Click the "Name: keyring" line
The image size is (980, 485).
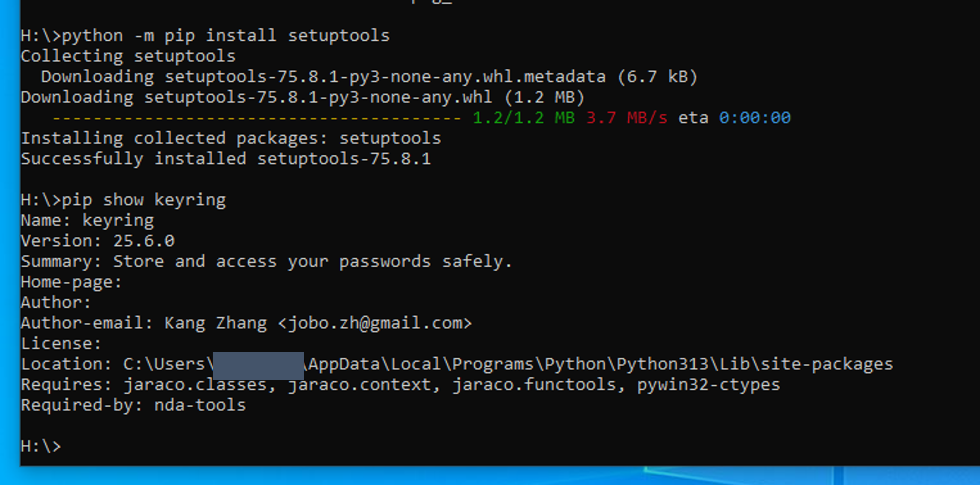point(87,221)
